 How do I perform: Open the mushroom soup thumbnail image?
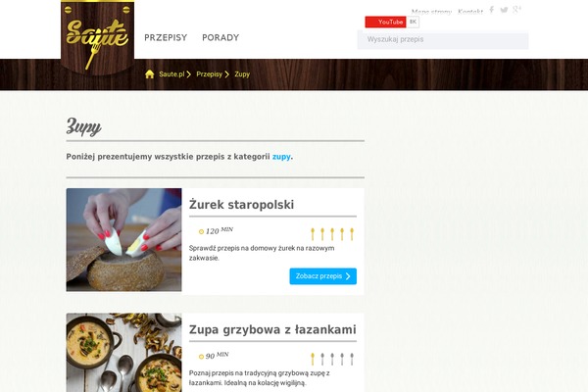[124, 353]
